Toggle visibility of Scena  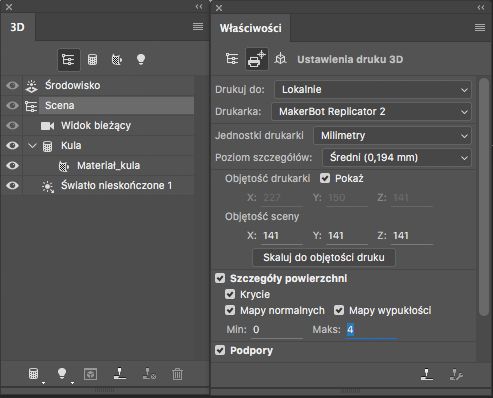pos(13,106)
